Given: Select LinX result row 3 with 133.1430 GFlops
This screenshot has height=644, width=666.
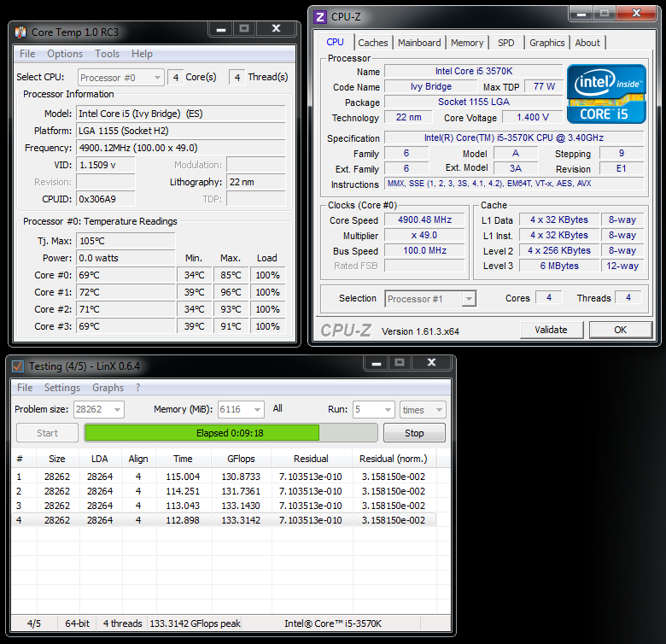Looking at the screenshot, I should (224, 506).
